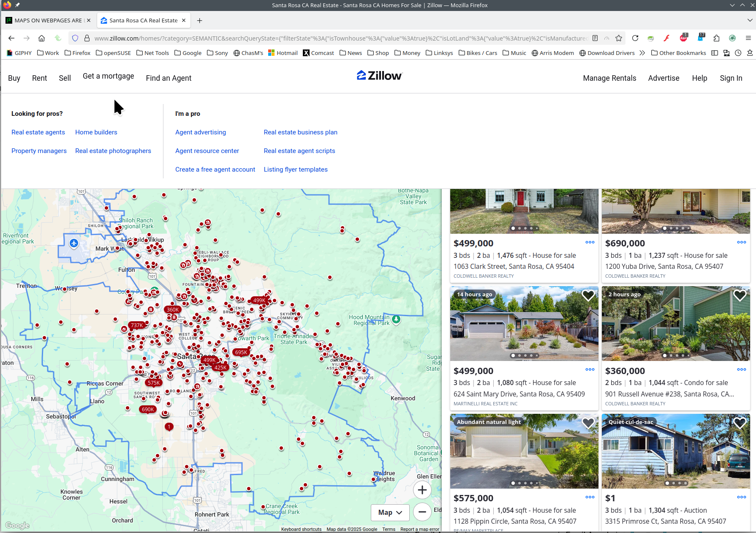Click Create a free agent account

click(x=215, y=169)
